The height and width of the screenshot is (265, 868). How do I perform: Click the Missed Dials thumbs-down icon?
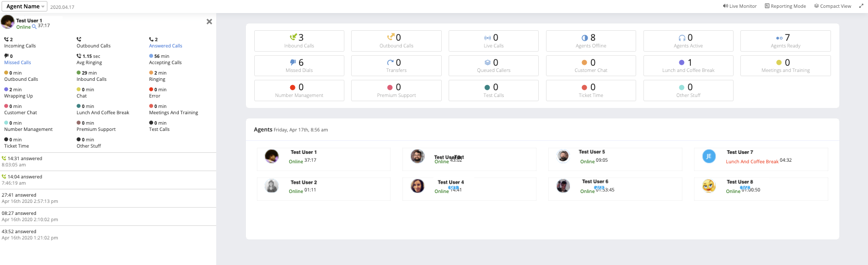293,63
